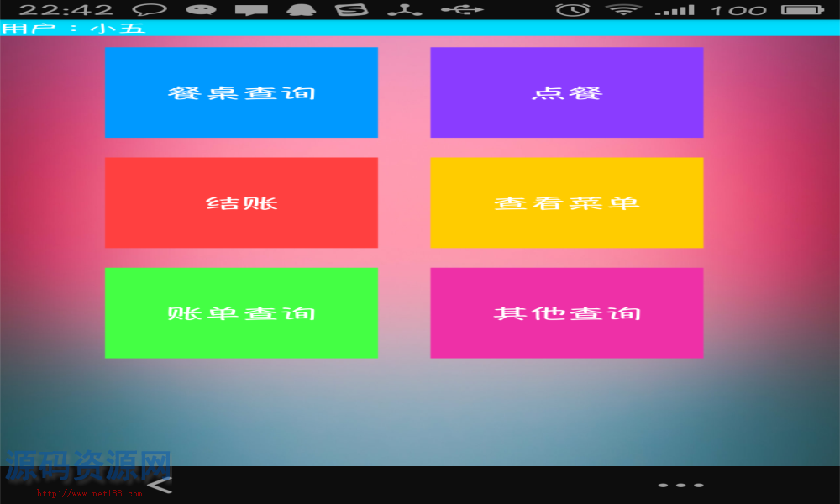Tap the battery icon in status bar
The width and height of the screenshot is (840, 504).
(801, 10)
